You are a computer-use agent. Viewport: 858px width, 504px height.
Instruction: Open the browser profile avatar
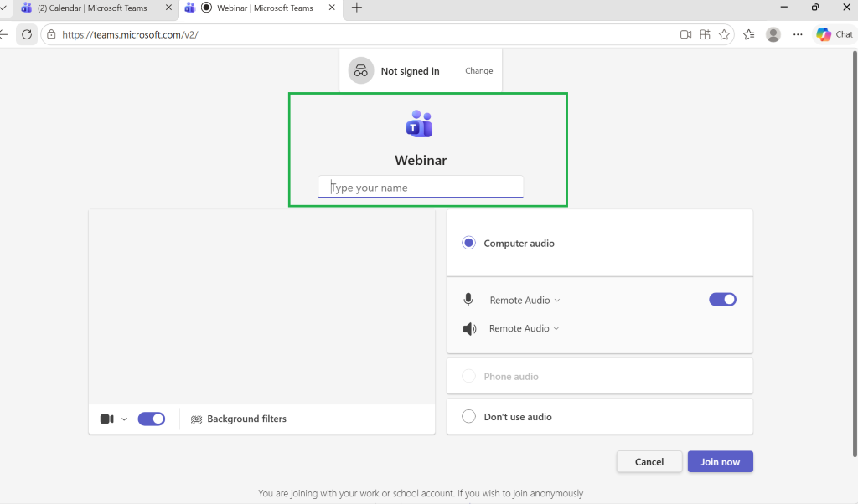pyautogui.click(x=773, y=34)
